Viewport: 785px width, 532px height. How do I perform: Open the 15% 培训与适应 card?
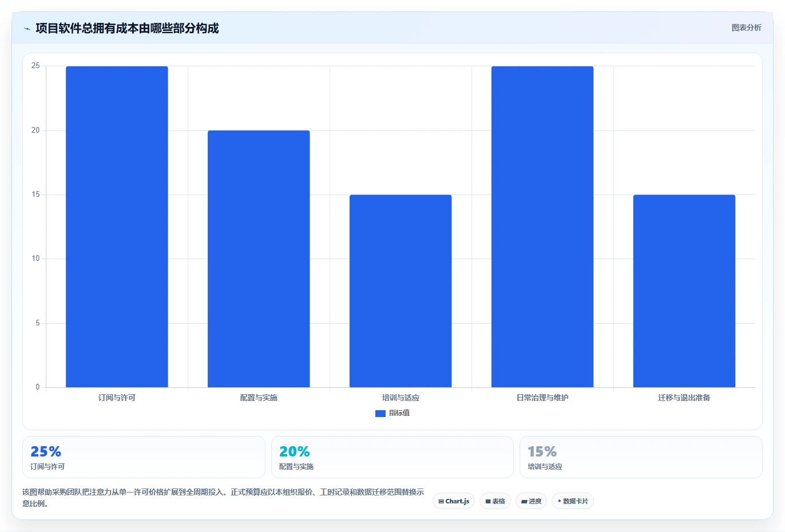point(641,457)
